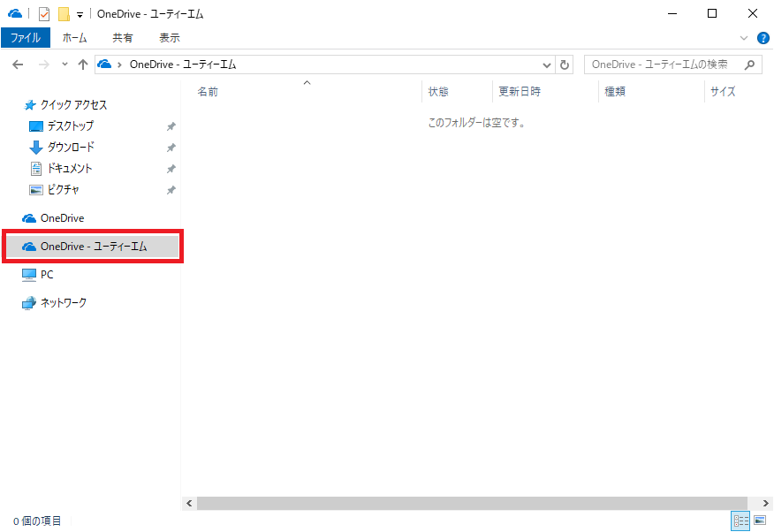This screenshot has width=774, height=532.
Task: Click the pin icon next to デスクトップ
Action: 171,126
